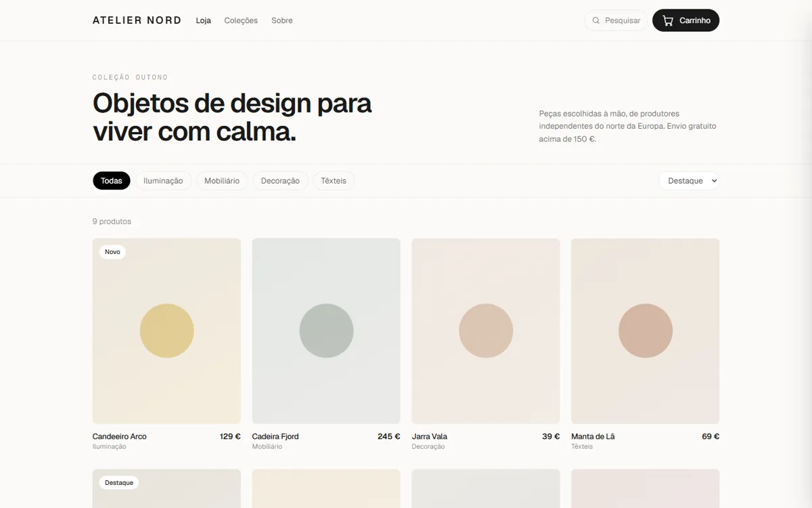Expand the Destaque sort dropdown
This screenshot has width=812, height=508.
click(x=689, y=181)
